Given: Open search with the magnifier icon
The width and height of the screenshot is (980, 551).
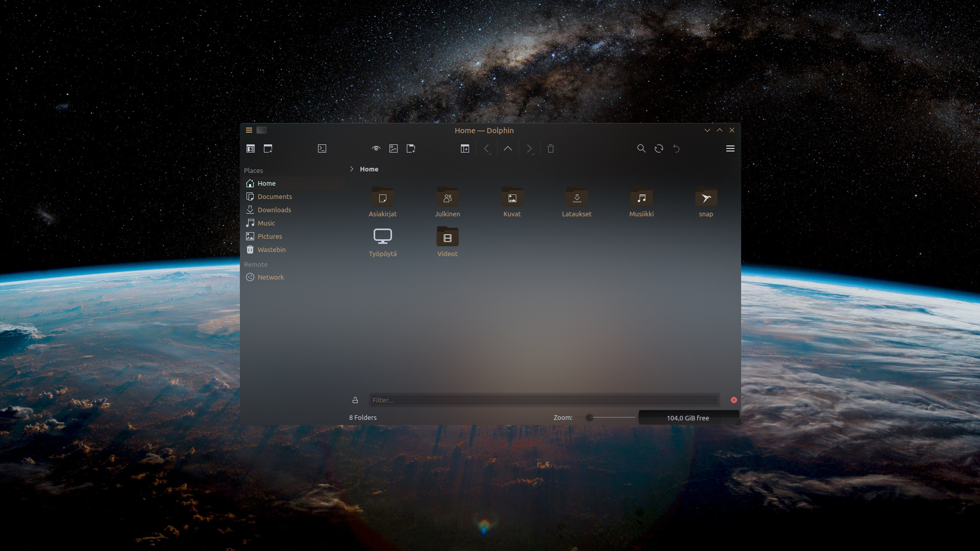Looking at the screenshot, I should [x=642, y=148].
